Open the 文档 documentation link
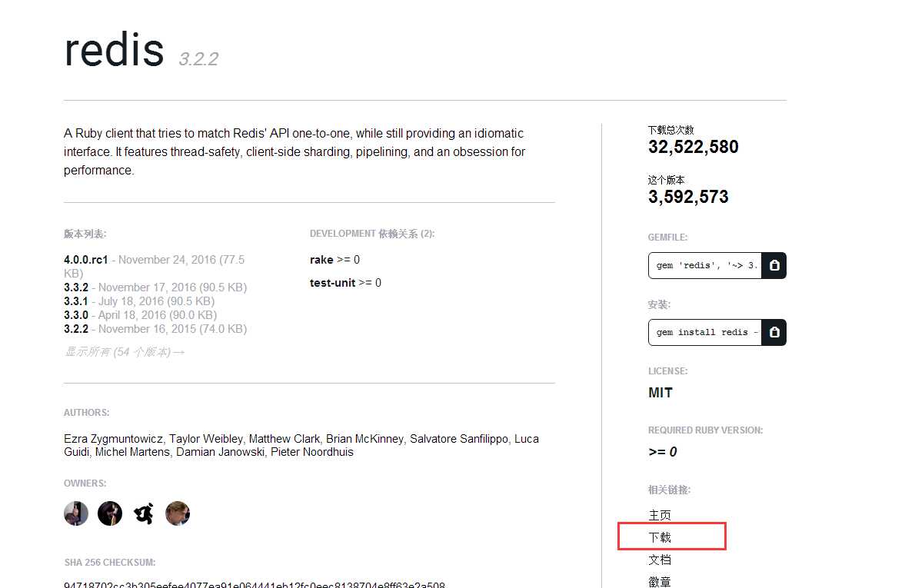The width and height of the screenshot is (905, 588). tap(660, 560)
